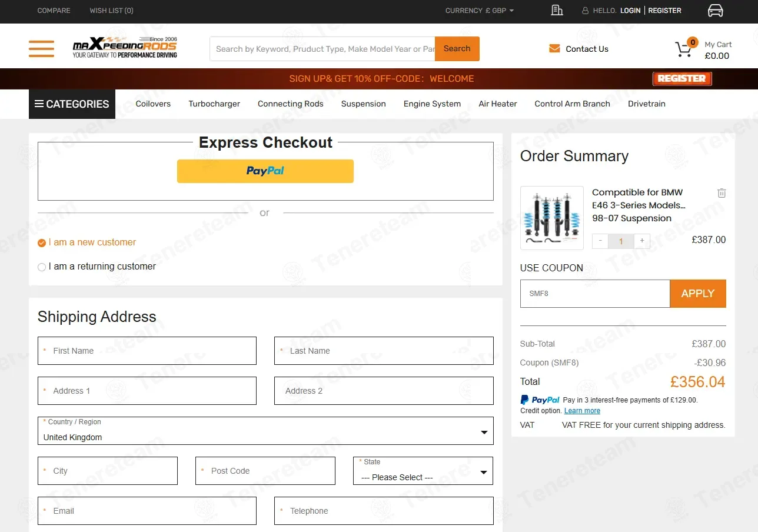Focus the Email field
The image size is (758, 532).
pos(147,511)
